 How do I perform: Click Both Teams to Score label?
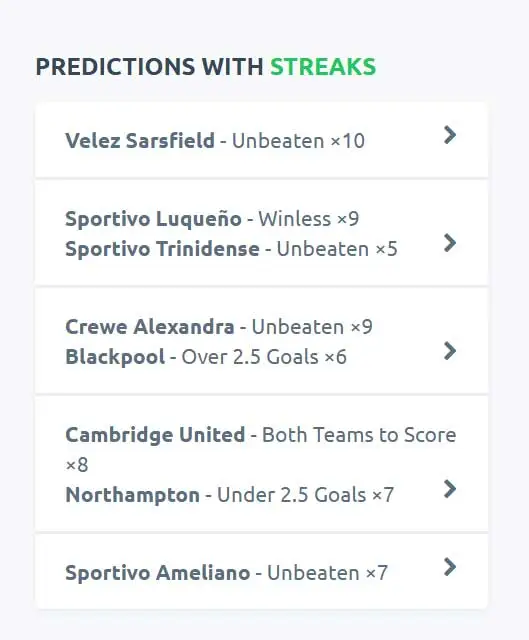[359, 435]
